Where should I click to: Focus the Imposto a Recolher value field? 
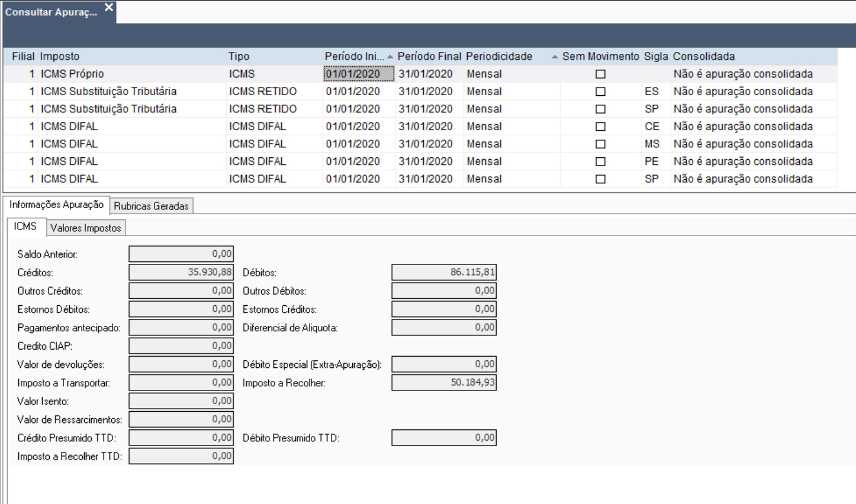point(443,383)
